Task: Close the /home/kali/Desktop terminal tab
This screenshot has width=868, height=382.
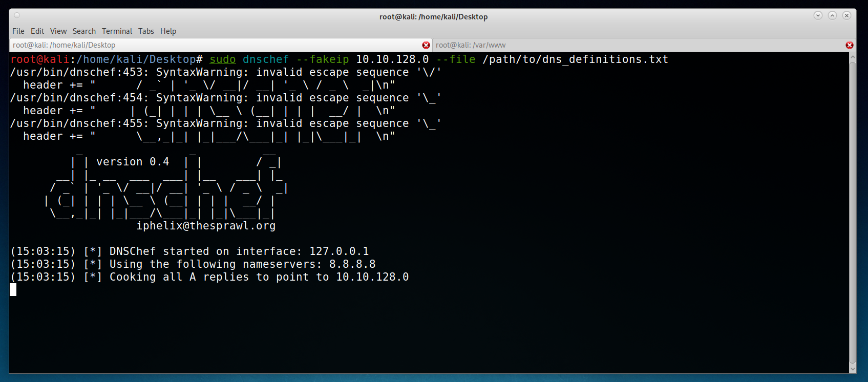Action: (x=426, y=45)
